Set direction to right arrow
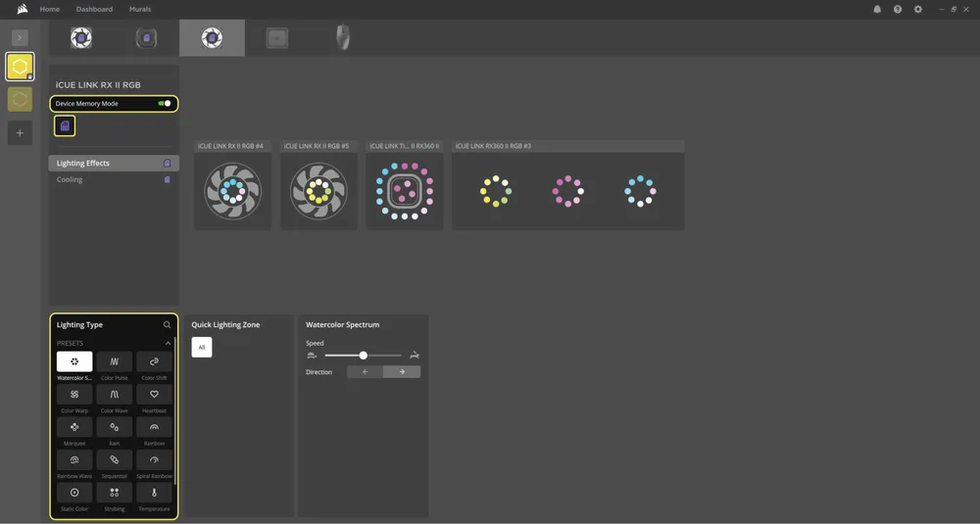Viewport: 980px width, 524px height. coord(402,371)
